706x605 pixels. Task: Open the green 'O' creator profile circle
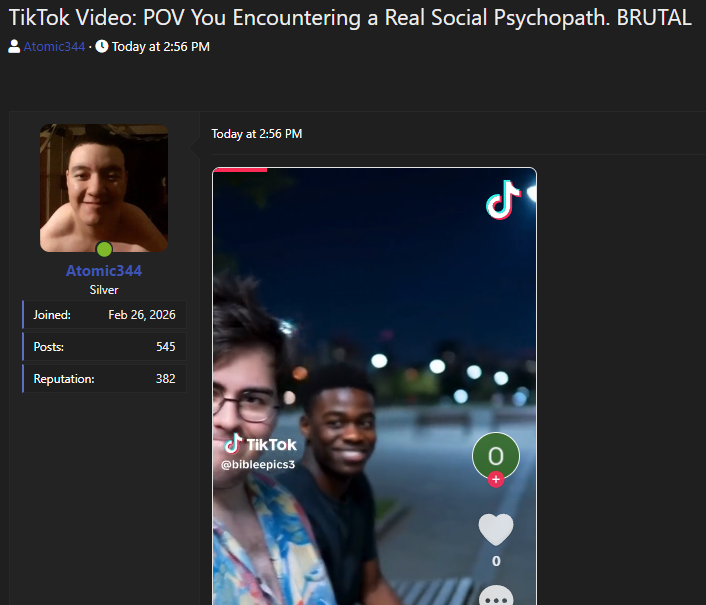[496, 456]
